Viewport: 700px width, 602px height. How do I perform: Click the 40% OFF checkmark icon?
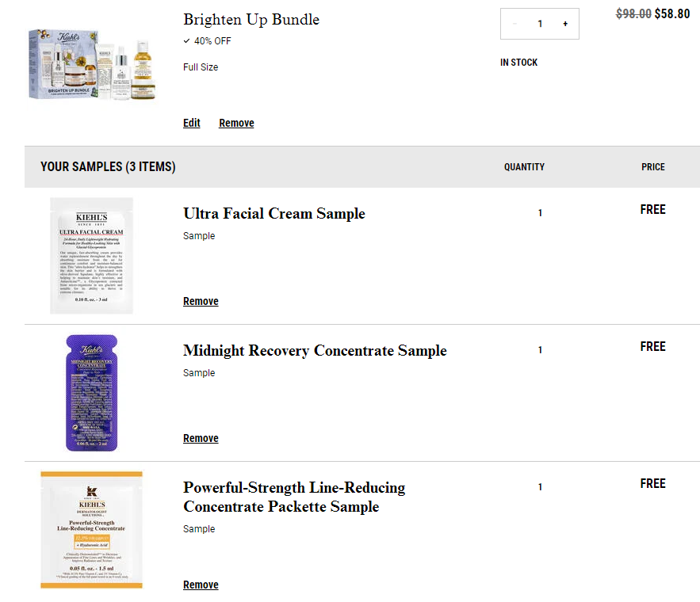click(186, 41)
